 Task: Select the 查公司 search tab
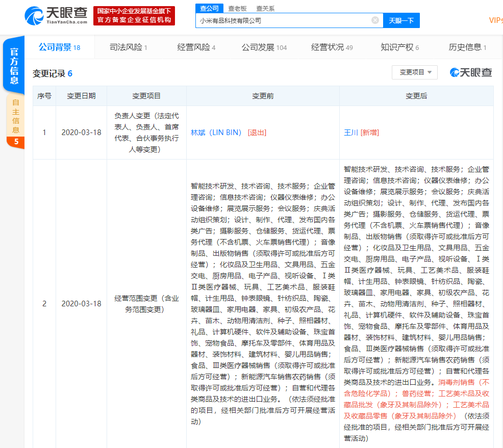click(209, 8)
